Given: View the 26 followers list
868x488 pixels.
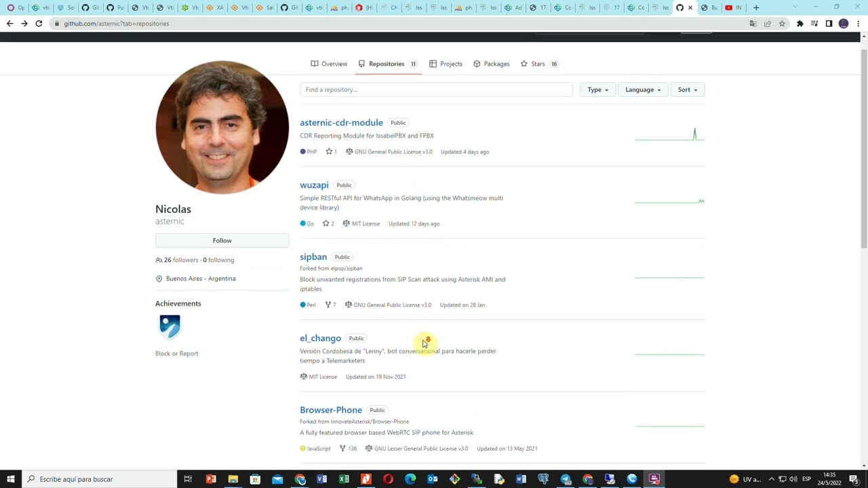Looking at the screenshot, I should pos(177,260).
